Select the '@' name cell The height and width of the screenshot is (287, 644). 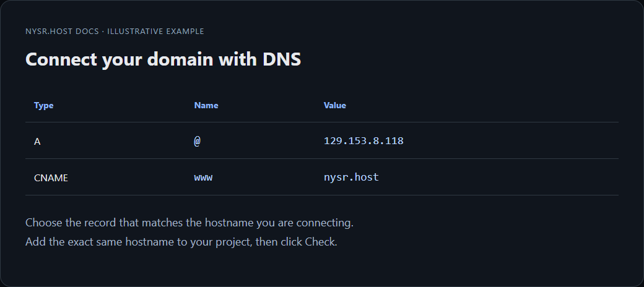pyautogui.click(x=197, y=141)
